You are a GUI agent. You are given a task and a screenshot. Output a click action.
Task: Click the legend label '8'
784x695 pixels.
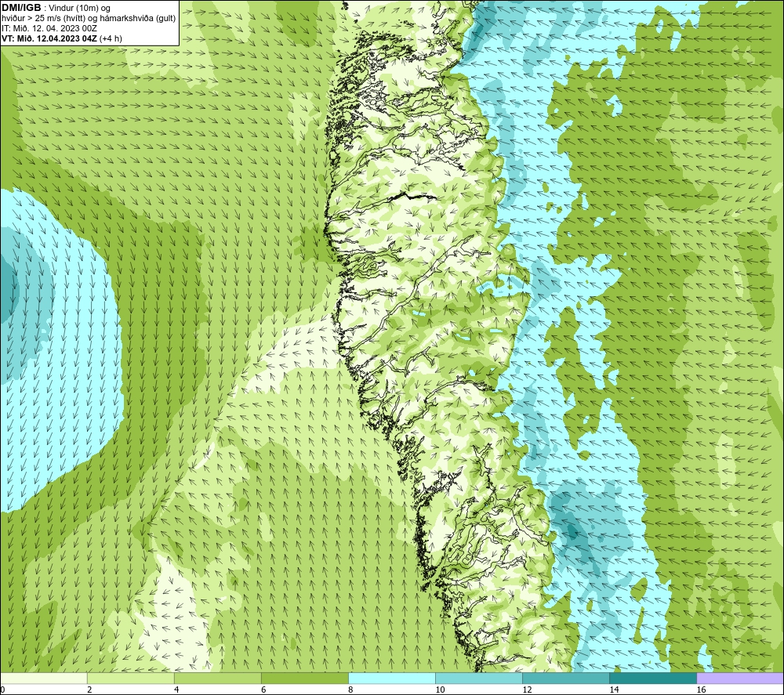(350, 690)
